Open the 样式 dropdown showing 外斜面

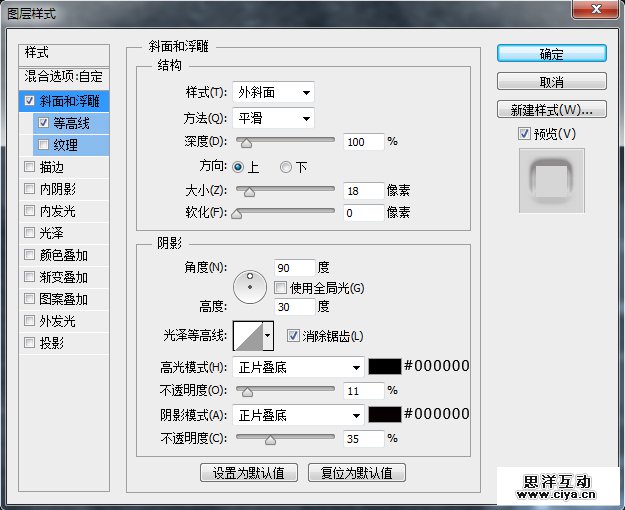(273, 93)
